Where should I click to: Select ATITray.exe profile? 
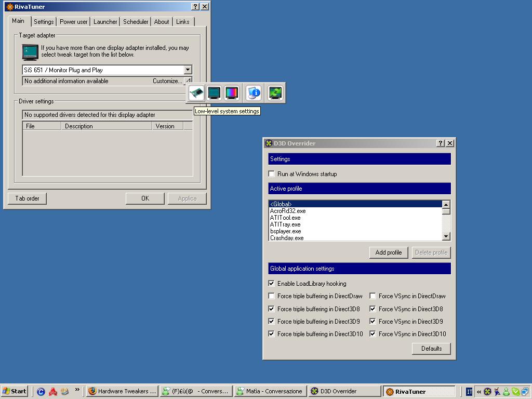[355, 224]
